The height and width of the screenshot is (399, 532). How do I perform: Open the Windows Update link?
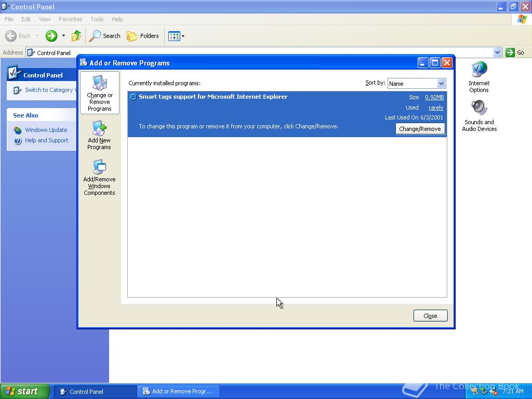(46, 130)
